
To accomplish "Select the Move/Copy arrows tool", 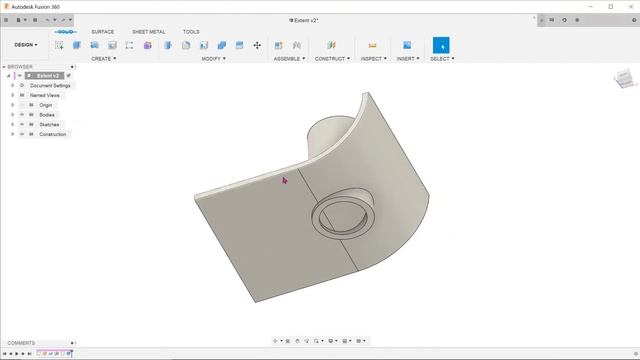I will tap(257, 45).
